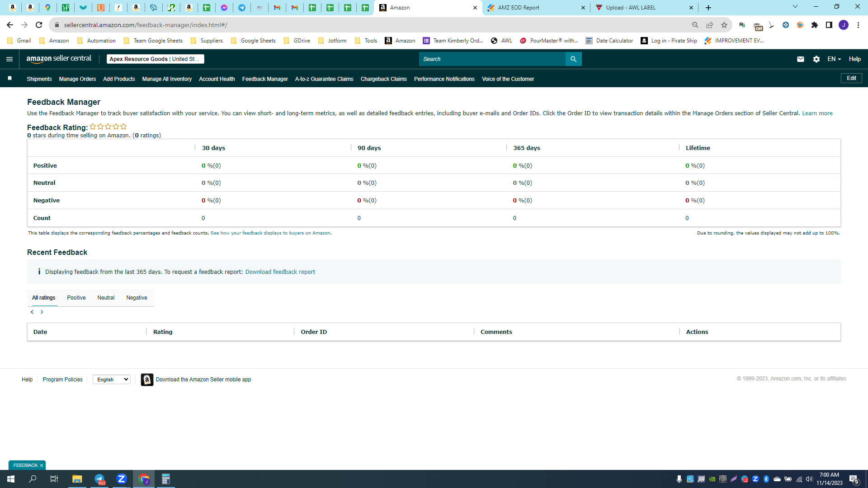Click the Learn more link

[x=817, y=113]
